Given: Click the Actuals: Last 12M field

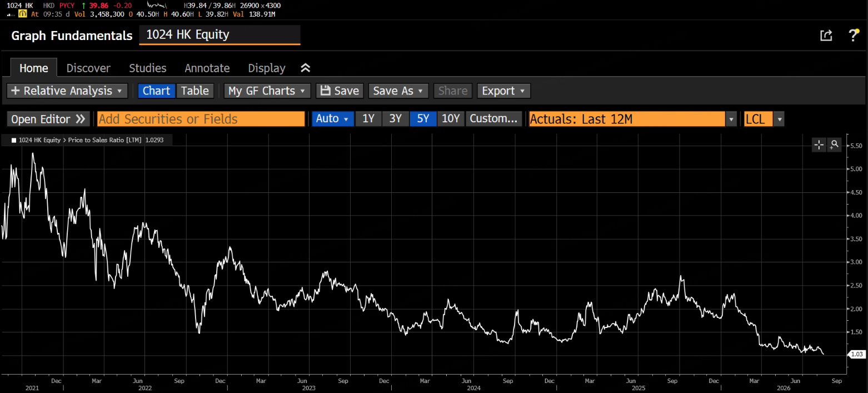Looking at the screenshot, I should [x=627, y=119].
